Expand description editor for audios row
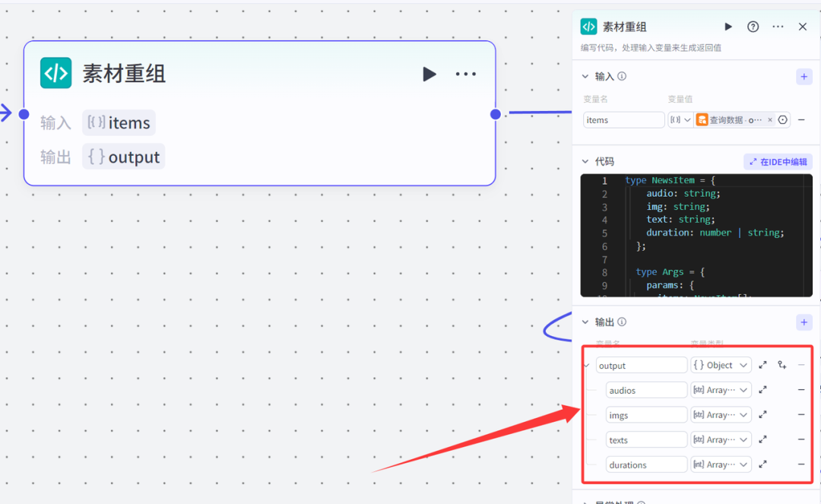 [x=763, y=390]
